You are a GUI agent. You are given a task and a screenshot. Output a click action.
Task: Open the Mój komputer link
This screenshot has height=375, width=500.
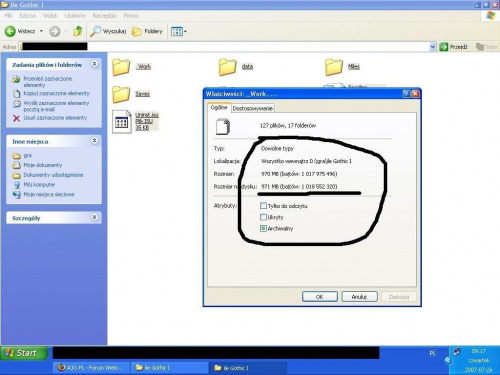point(39,185)
